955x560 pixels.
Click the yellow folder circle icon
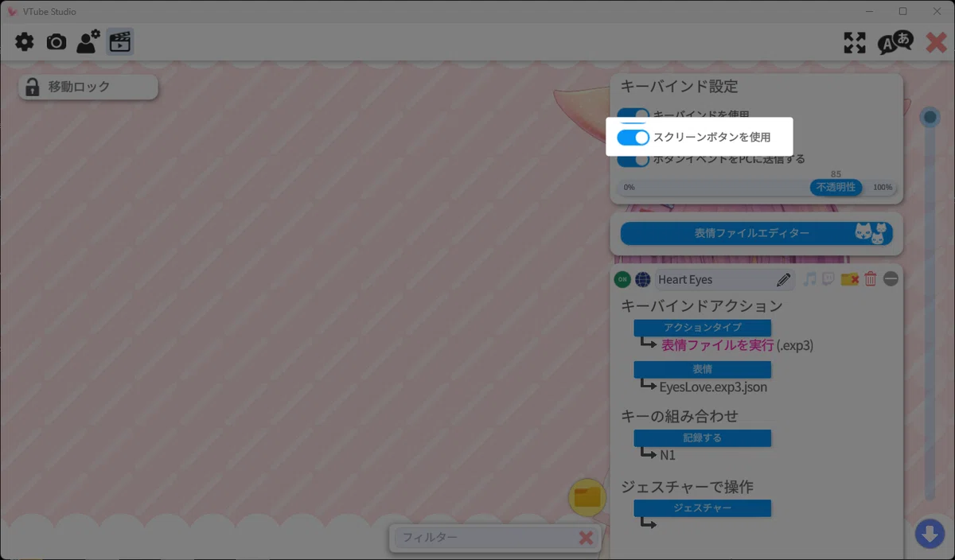(x=587, y=498)
